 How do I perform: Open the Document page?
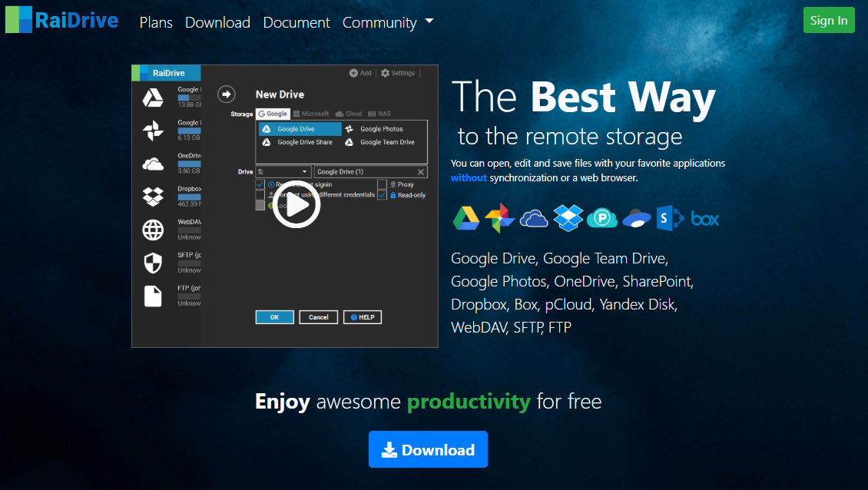click(x=297, y=22)
